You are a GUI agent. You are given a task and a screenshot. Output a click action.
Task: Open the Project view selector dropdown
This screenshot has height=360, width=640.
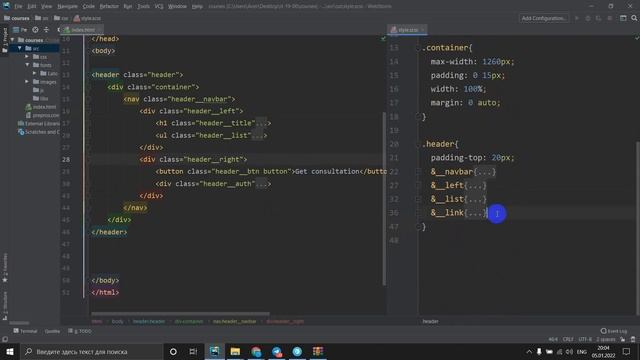(20, 30)
